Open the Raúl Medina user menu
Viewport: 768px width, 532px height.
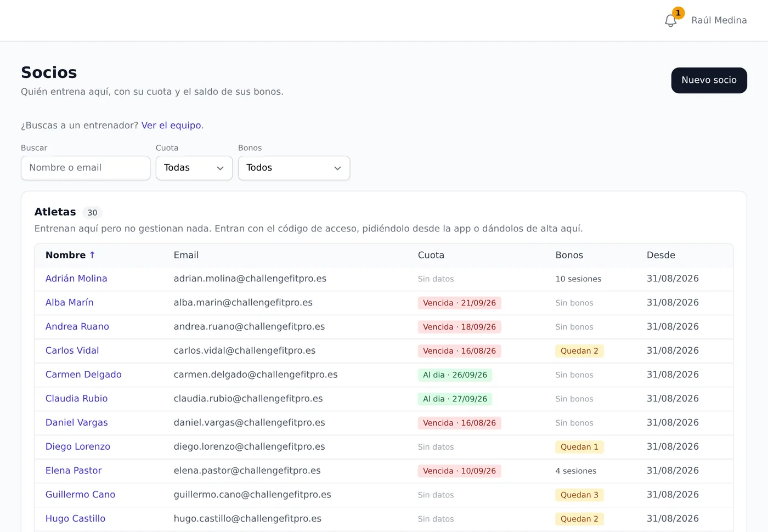[x=719, y=20]
